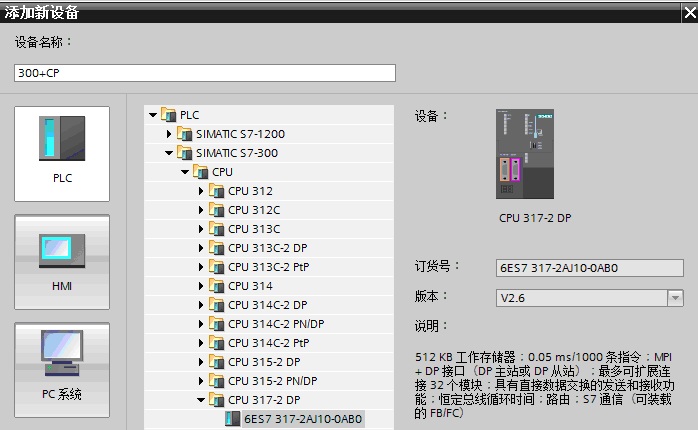Click the CPU 315-2 DP folder icon

(x=216, y=362)
